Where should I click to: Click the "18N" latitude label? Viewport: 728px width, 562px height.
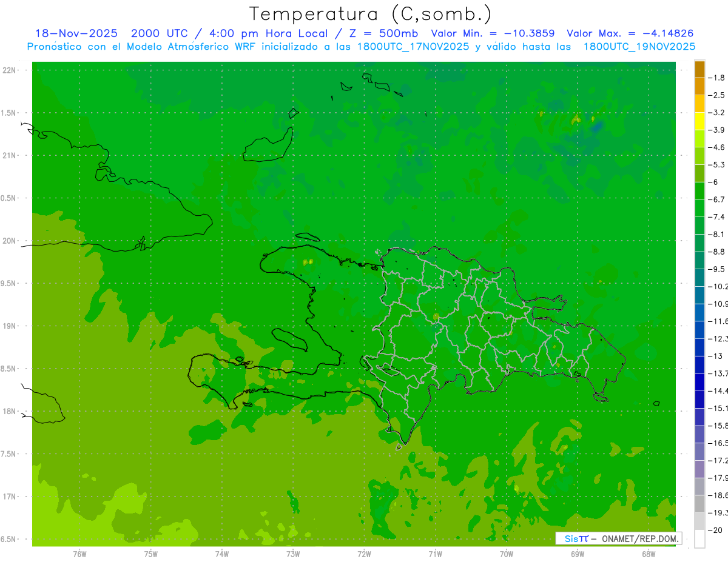point(8,411)
